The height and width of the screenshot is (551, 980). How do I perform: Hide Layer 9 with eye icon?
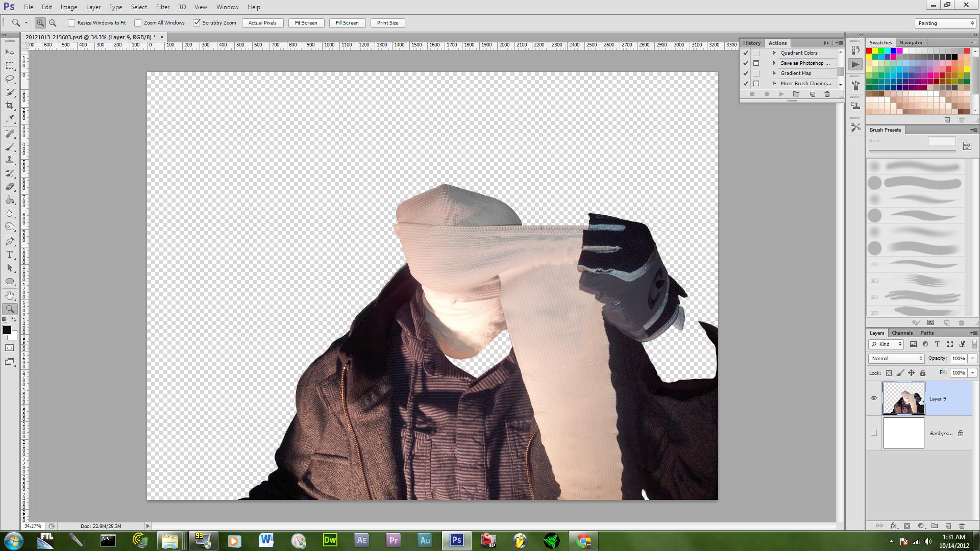click(x=874, y=398)
